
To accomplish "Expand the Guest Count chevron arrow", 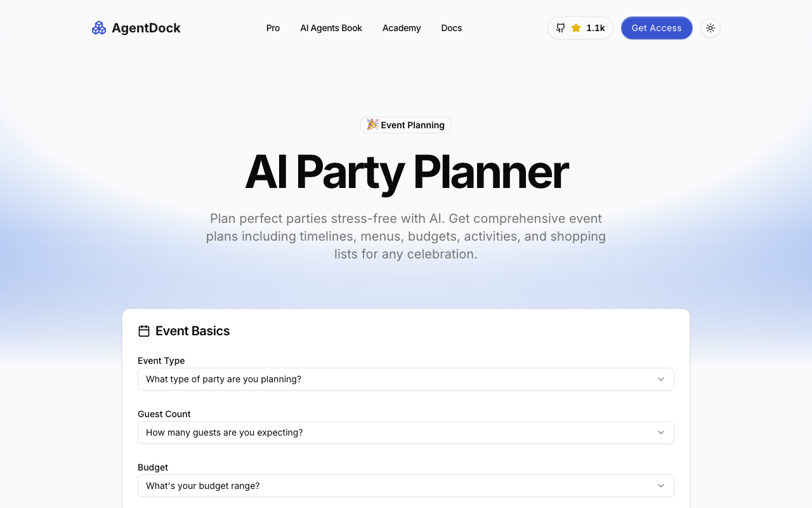I will coord(661,432).
